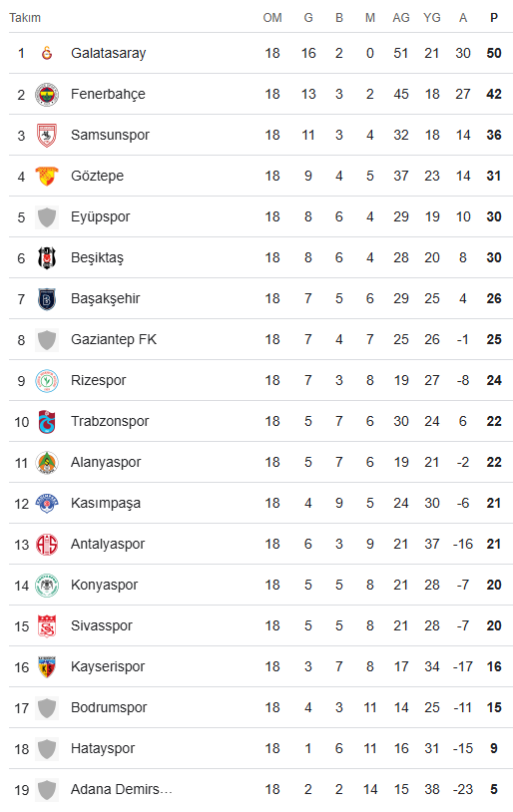
Task: Click the Rizespor round badge
Action: pyautogui.click(x=47, y=381)
